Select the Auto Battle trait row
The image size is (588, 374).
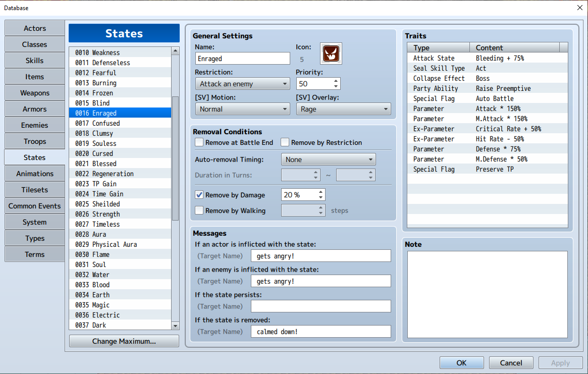click(487, 98)
